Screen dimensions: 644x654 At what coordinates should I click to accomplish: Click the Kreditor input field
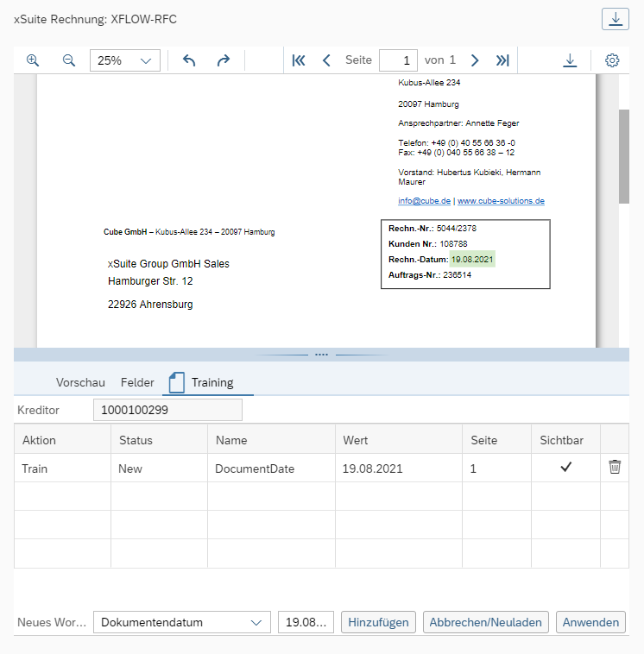click(167, 410)
